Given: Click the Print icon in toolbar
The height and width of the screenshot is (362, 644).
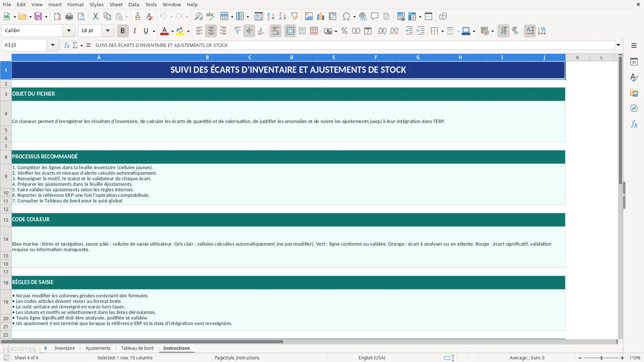Looking at the screenshot, I should coord(69,16).
